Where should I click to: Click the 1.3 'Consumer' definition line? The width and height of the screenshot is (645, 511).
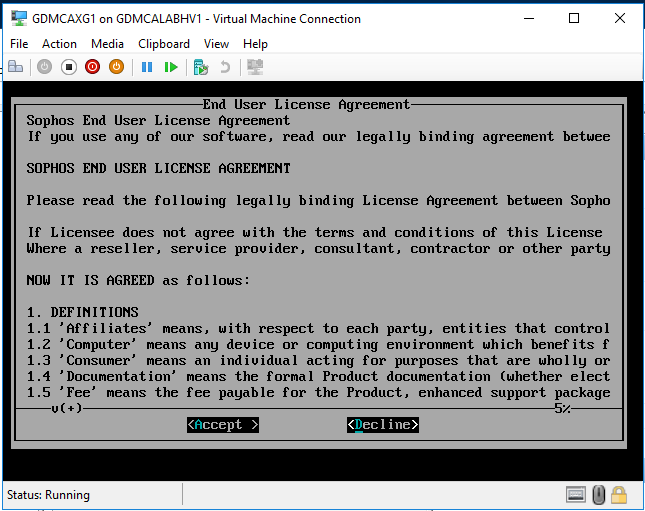[318, 360]
